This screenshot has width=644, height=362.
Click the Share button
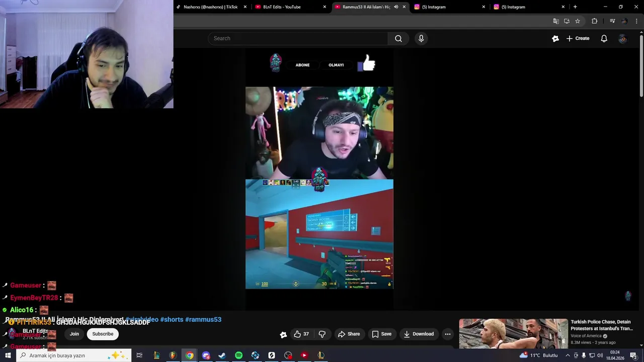click(x=349, y=334)
